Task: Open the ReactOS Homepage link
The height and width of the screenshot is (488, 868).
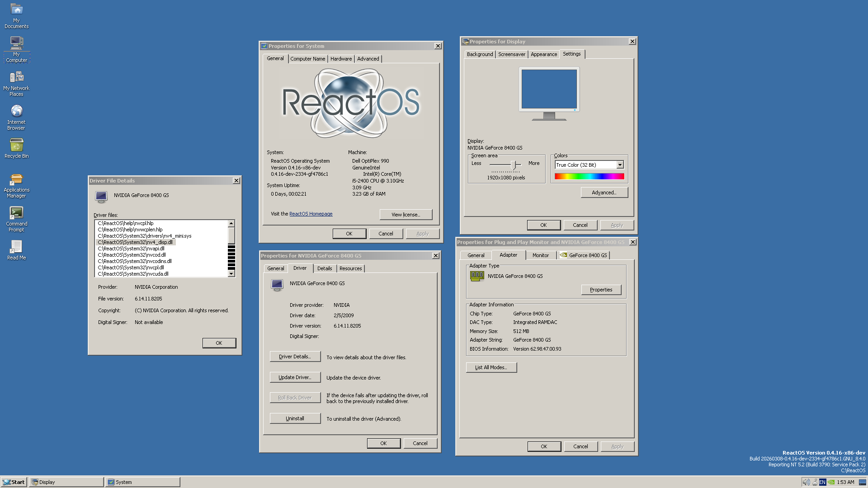Action: click(311, 214)
